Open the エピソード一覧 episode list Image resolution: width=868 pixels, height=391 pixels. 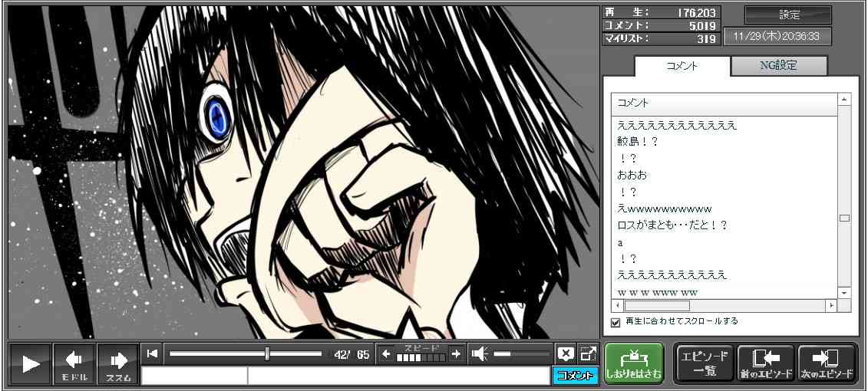tap(704, 363)
